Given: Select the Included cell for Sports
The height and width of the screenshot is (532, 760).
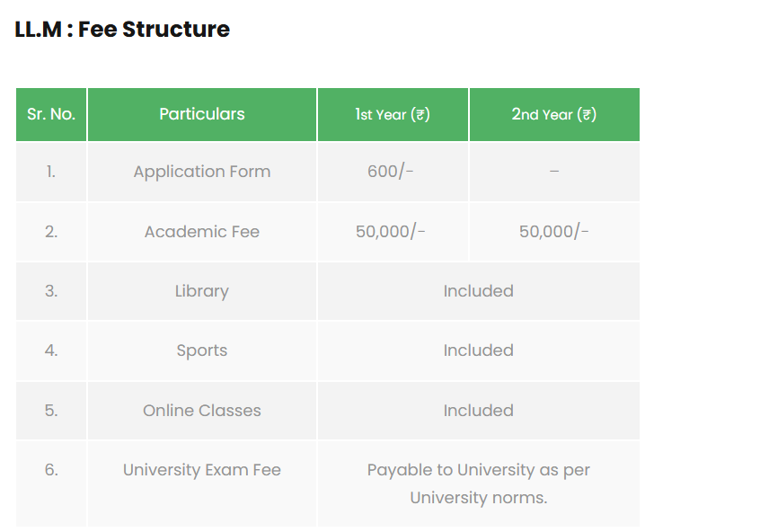Looking at the screenshot, I should (x=478, y=350).
